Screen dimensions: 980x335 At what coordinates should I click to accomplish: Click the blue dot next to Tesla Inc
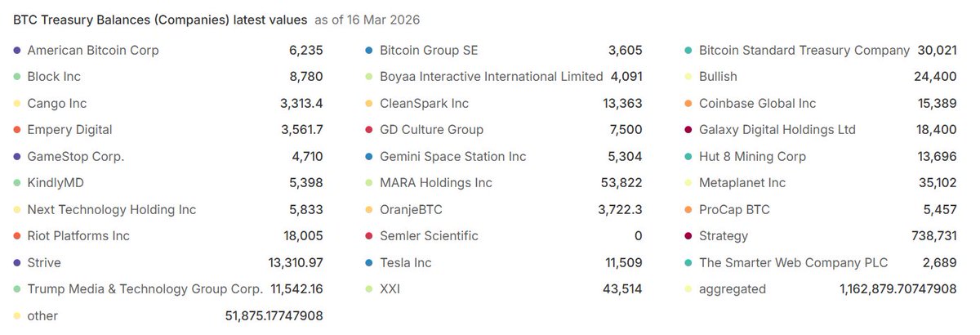tap(370, 263)
